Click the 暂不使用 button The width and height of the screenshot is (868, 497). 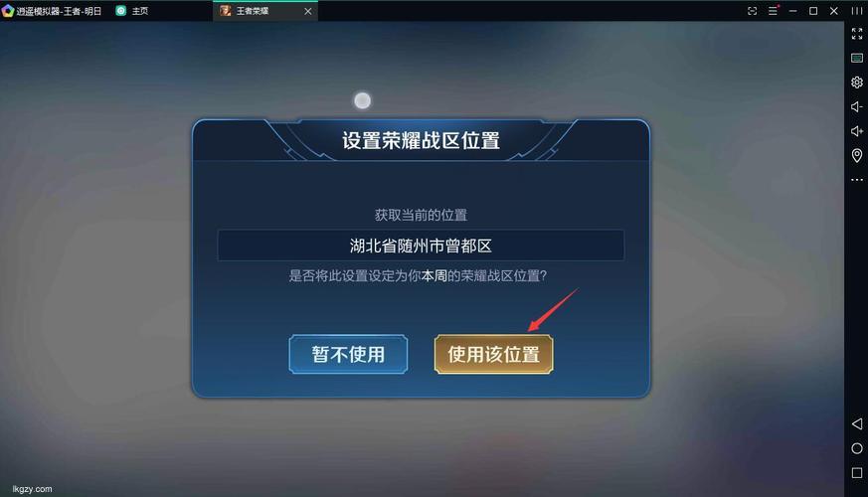[348, 354]
